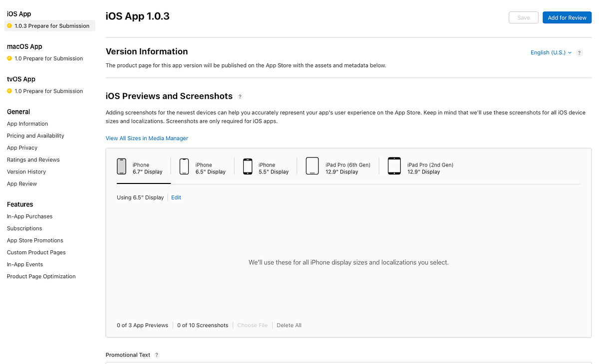Select the iPhone 6.7" Display device icon
Screen dimensions: 599x364
point(121,166)
